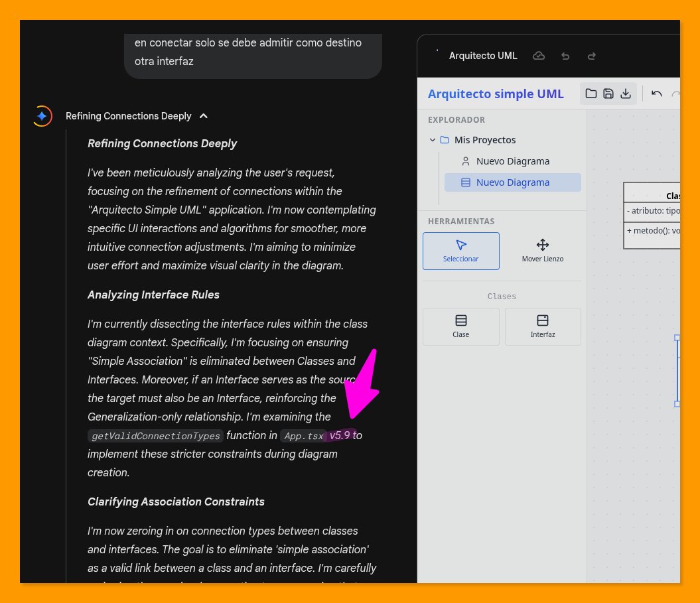700x603 pixels.
Task: Click the save diskette icon in toolbar
Action: [608, 94]
